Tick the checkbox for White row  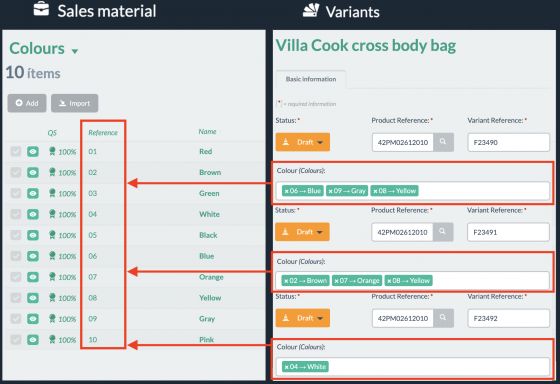15,214
